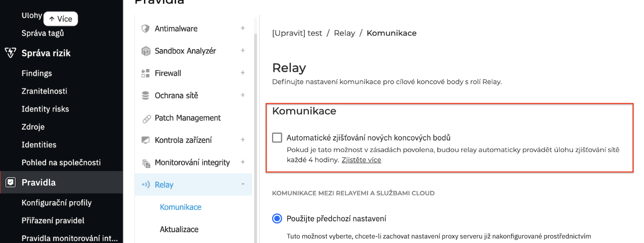Click the Sandbox Analyzér cube icon
Image resolution: width=644 pixels, height=243 pixels.
tap(146, 51)
